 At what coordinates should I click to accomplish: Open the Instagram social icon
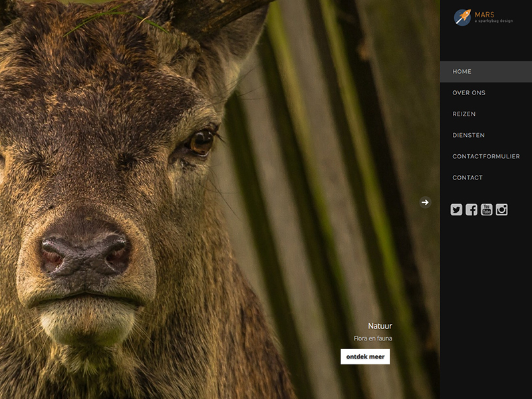click(x=502, y=209)
